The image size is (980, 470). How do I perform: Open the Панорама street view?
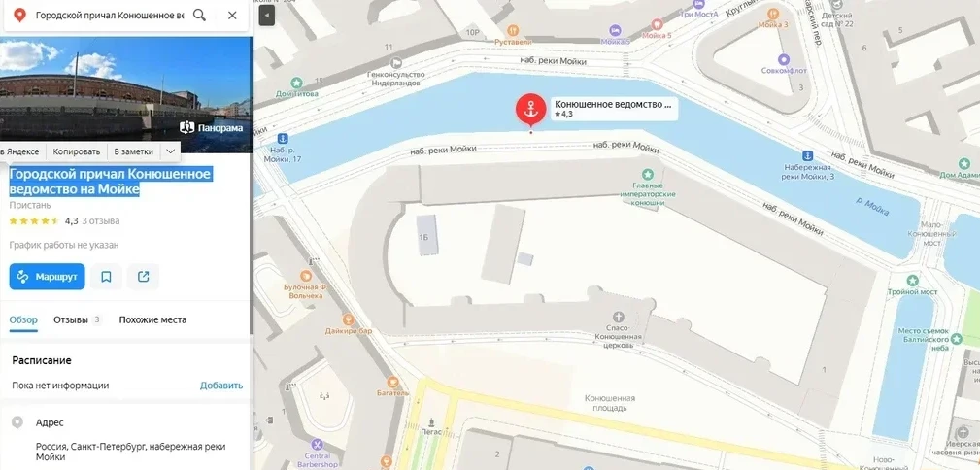tap(212, 127)
